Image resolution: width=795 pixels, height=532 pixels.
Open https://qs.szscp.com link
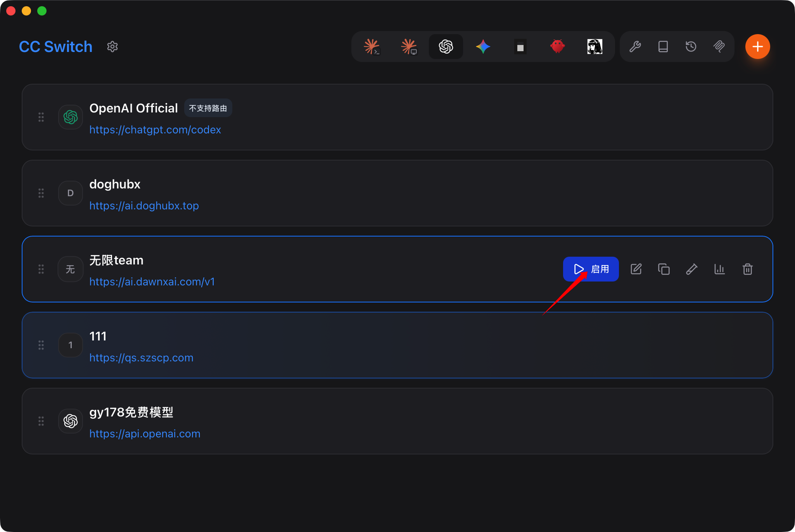(x=141, y=358)
